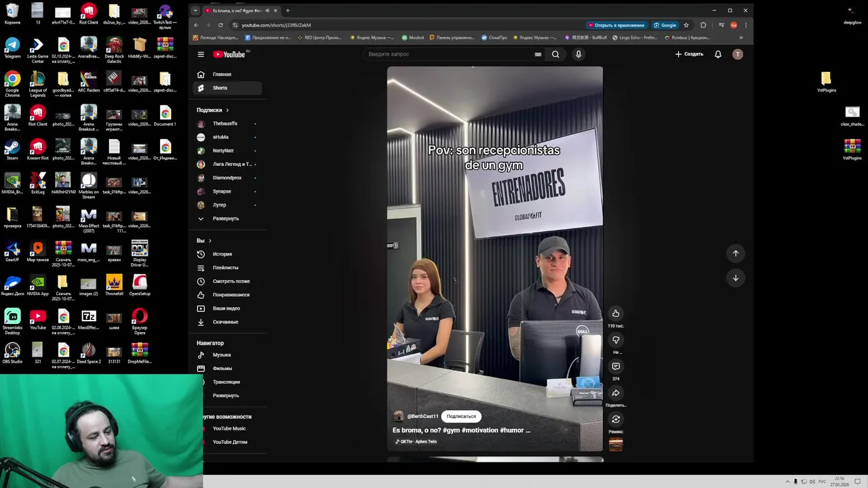Click the YouTube logo
Image resolution: width=868 pixels, height=488 pixels.
[229, 54]
